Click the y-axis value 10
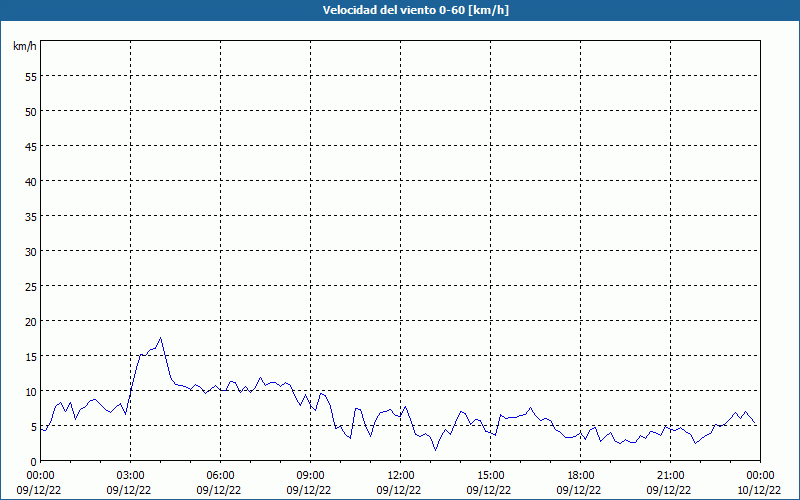Viewport: 800px width, 500px height. pyautogui.click(x=31, y=391)
